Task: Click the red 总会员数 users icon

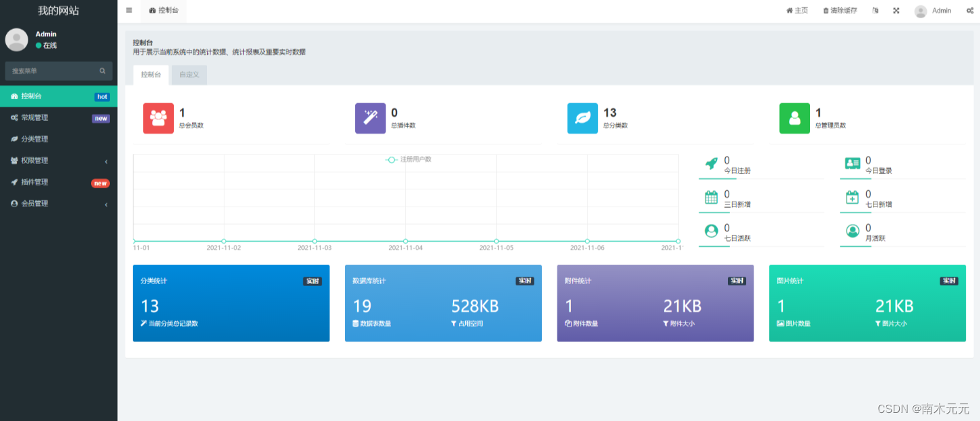Action: (x=158, y=119)
